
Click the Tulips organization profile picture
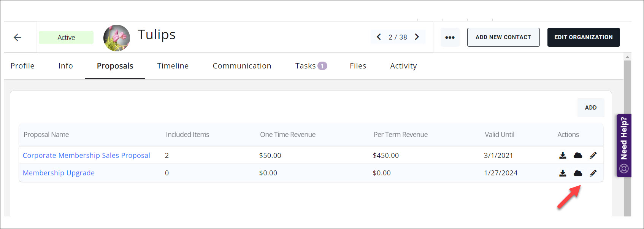(117, 38)
